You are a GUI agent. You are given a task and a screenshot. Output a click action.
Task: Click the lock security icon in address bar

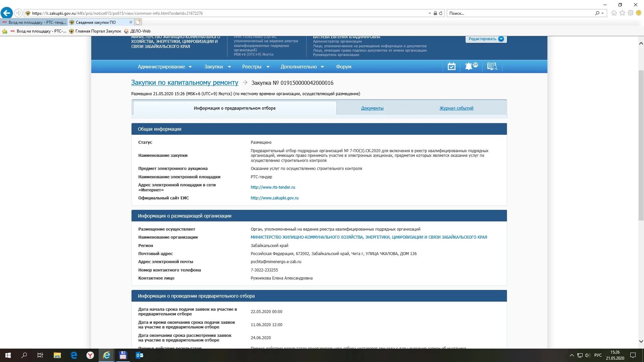pyautogui.click(x=435, y=13)
